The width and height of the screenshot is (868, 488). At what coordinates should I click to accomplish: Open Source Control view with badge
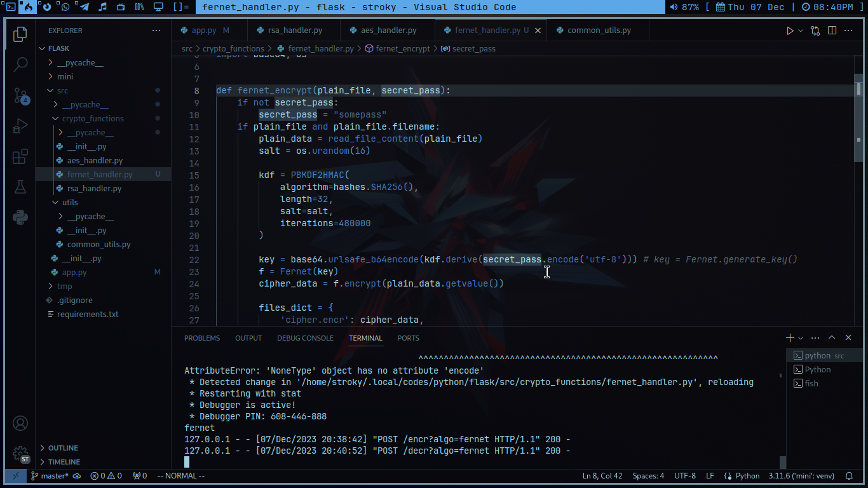(20, 95)
